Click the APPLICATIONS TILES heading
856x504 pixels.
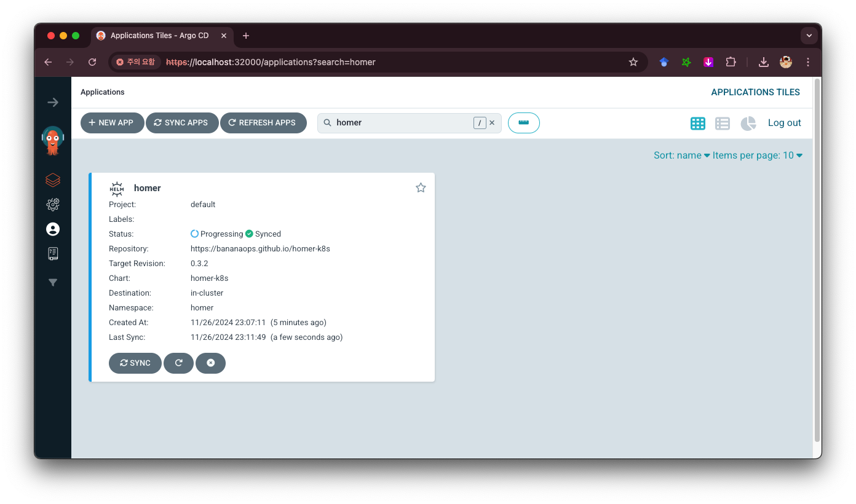tap(755, 92)
